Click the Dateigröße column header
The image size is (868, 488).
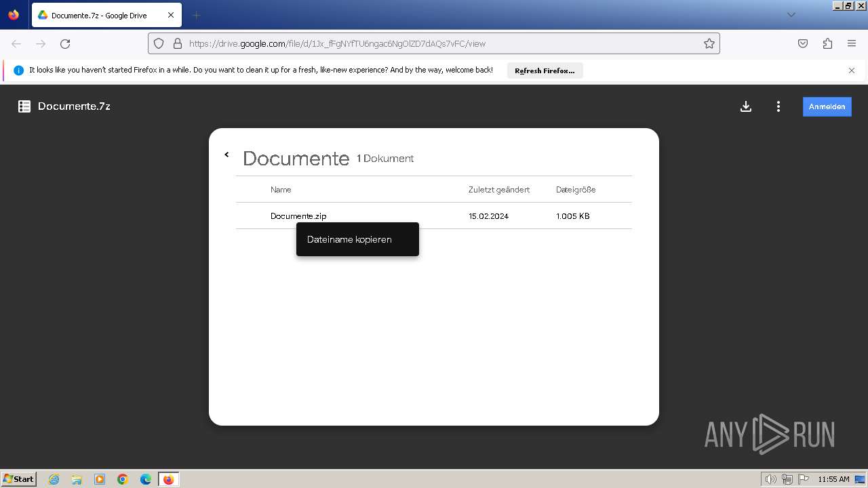[x=576, y=190]
